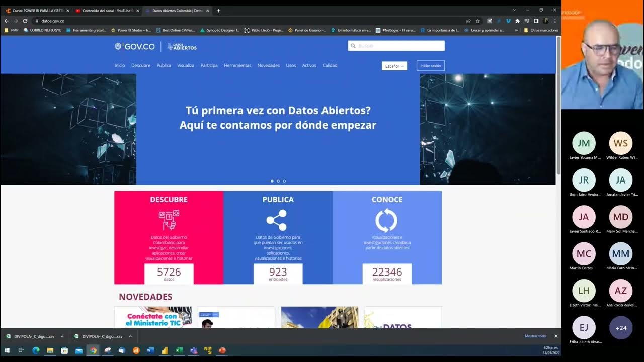Open File Explorer from taskbar
Viewport: 644px width, 362px height.
pos(50,350)
